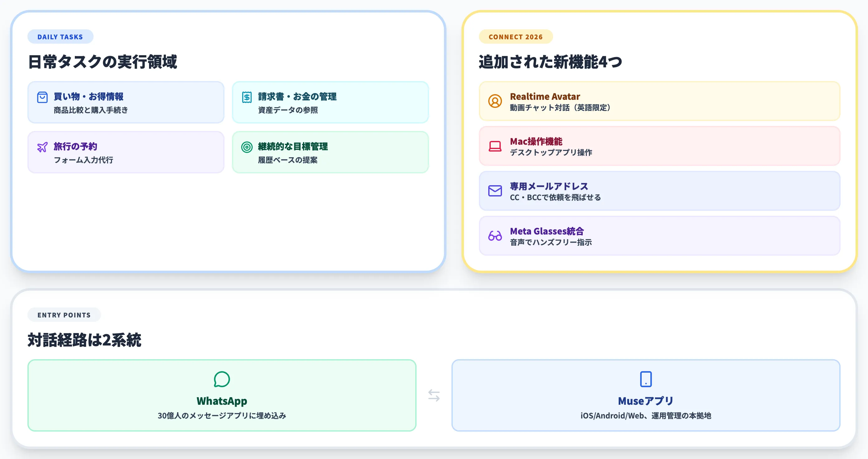This screenshot has height=459, width=868.
Task: Select the ENTRY POINTS badge
Action: [x=64, y=315]
